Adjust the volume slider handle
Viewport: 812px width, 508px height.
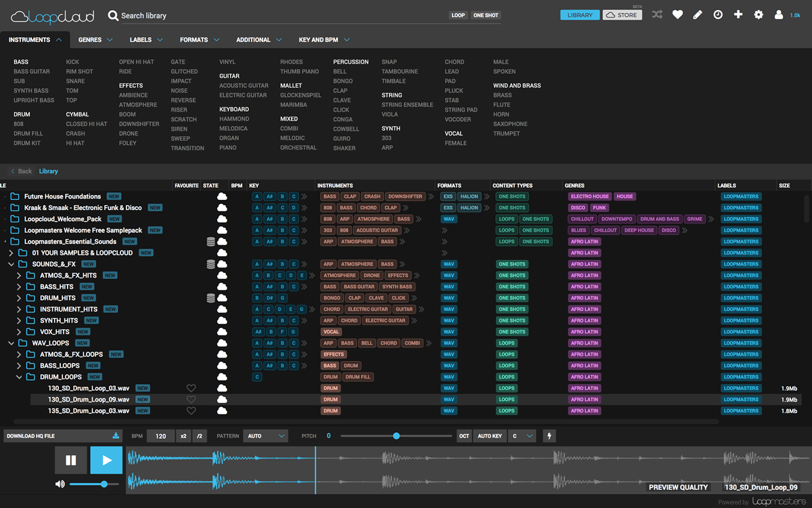click(104, 484)
